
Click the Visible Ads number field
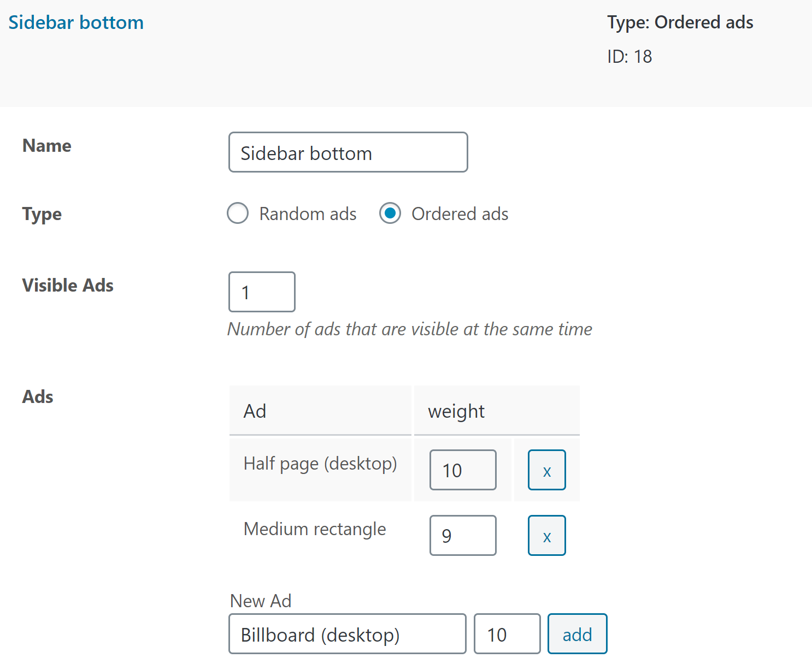262,292
